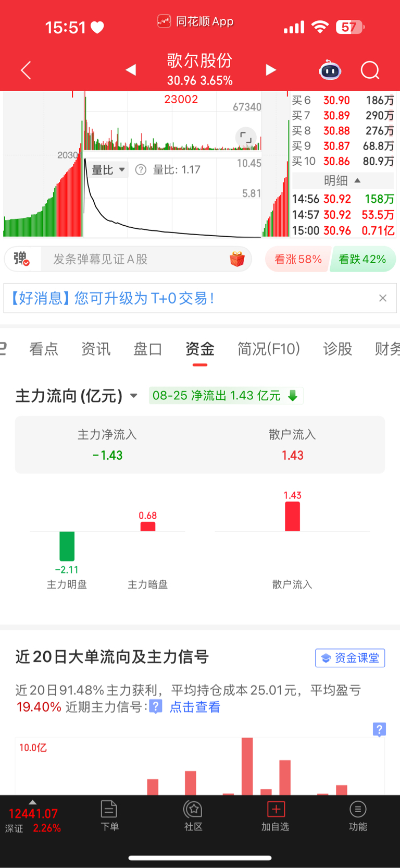This screenshot has width=400, height=868.
Task: Open the 量比 indicator dropdown
Action: 108,170
